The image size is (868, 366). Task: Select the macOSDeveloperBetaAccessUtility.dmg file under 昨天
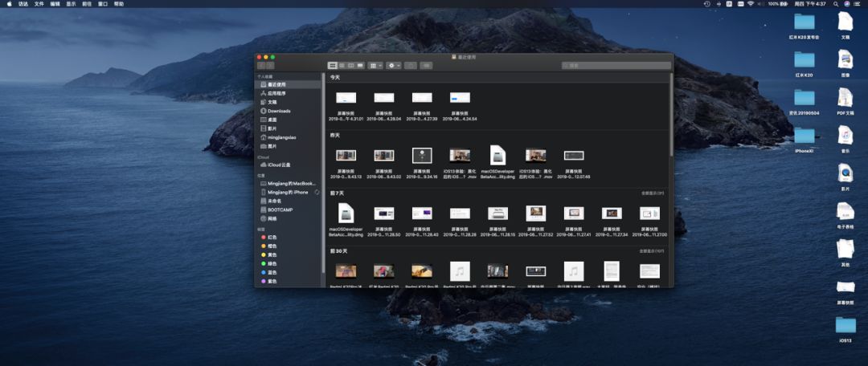[x=497, y=156]
